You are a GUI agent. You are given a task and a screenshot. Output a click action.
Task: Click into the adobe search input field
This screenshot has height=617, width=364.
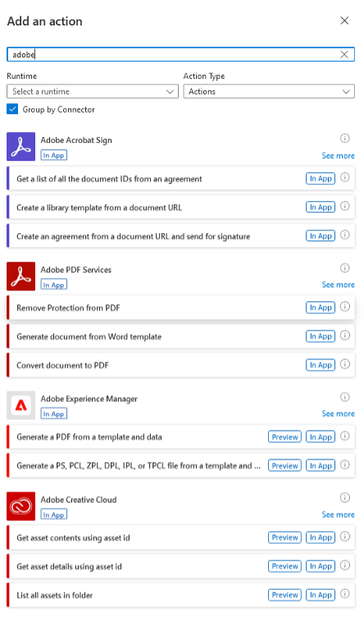coord(173,54)
